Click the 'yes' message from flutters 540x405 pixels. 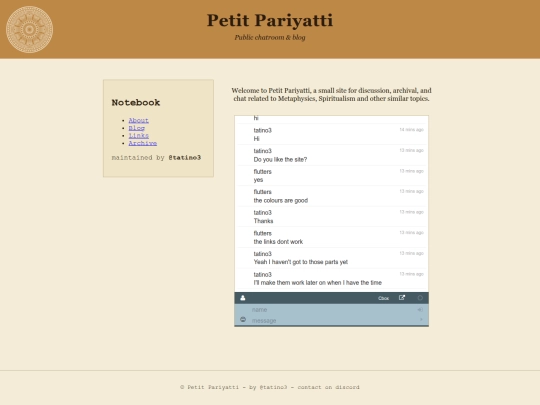[258, 180]
